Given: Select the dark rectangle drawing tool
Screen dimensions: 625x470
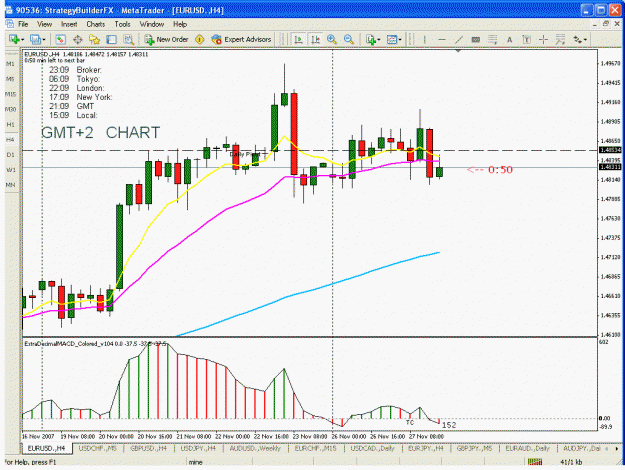Looking at the screenshot, I should (476, 39).
